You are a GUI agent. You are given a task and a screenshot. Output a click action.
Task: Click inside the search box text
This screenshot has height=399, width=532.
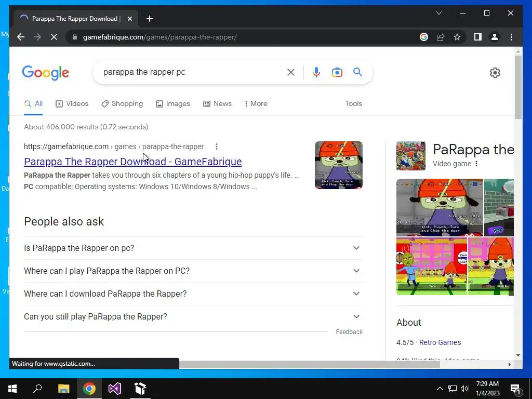coord(144,72)
